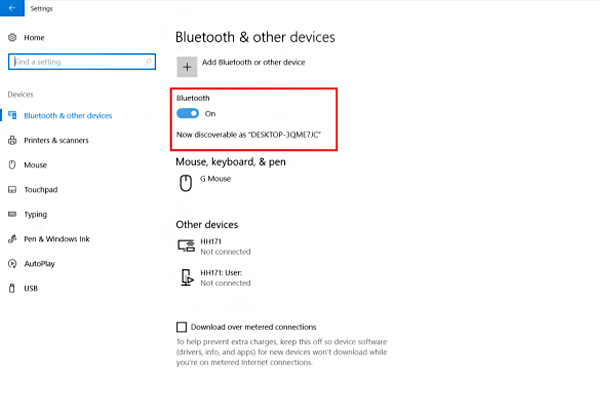
Task: Click the G Mouse device icon
Action: 186,183
